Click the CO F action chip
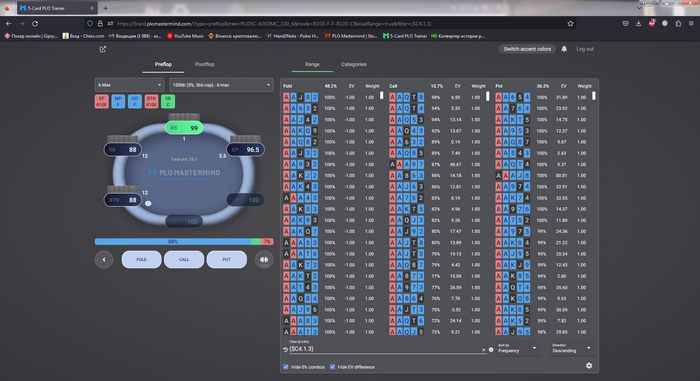Screen dimensions: 700x381 134,101
